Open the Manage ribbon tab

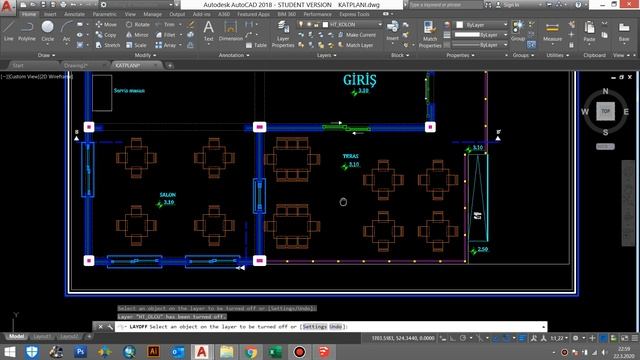[153, 14]
